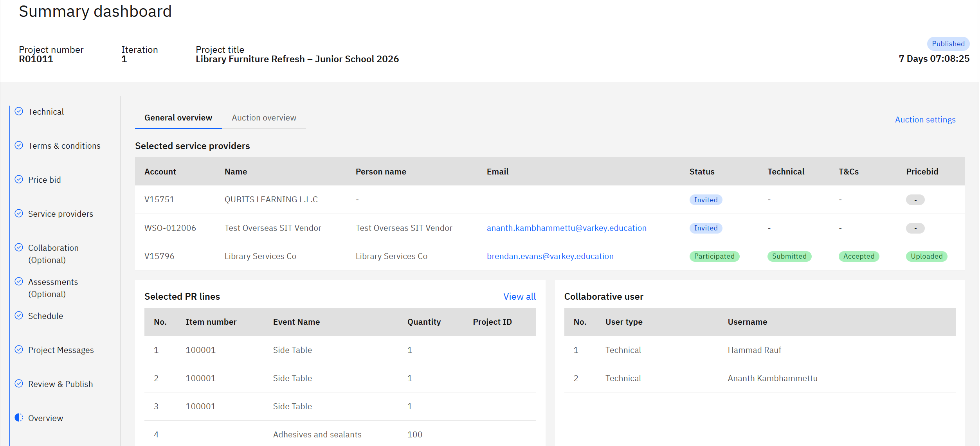Click the checkmark icon beside Review & Publish
Screen dimensions: 980x446
point(19,384)
